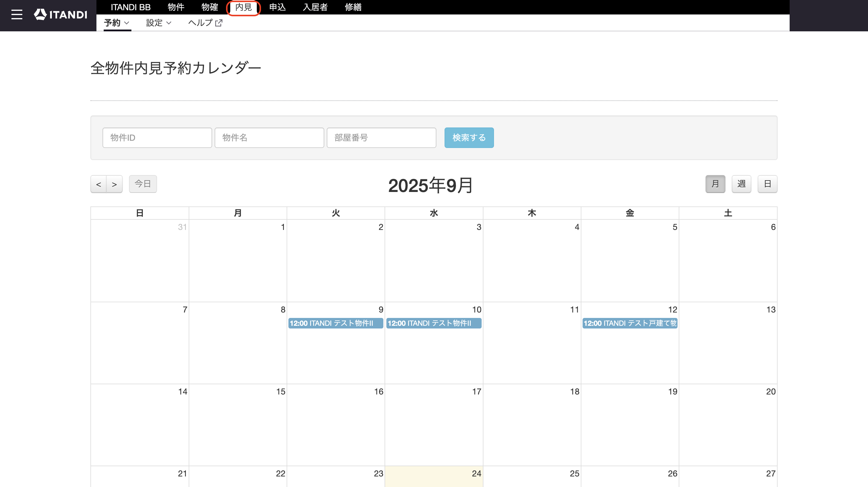
Task: Open the hamburger menu icon
Action: coord(17,14)
